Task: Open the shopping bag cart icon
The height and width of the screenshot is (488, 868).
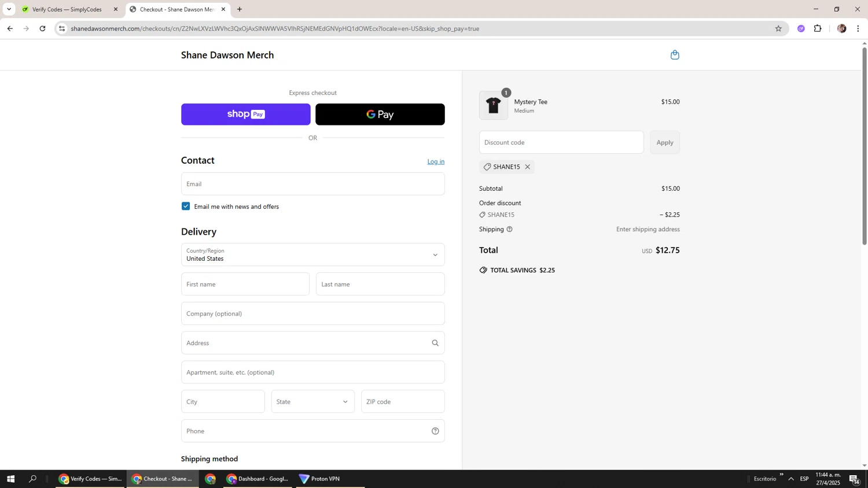Action: click(x=675, y=55)
